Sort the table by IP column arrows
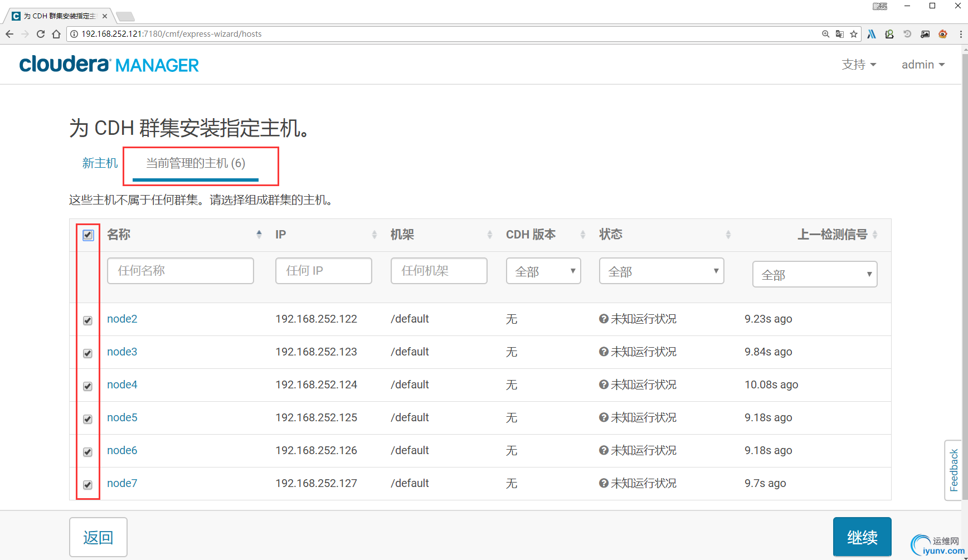This screenshot has width=968, height=560. pyautogui.click(x=374, y=235)
